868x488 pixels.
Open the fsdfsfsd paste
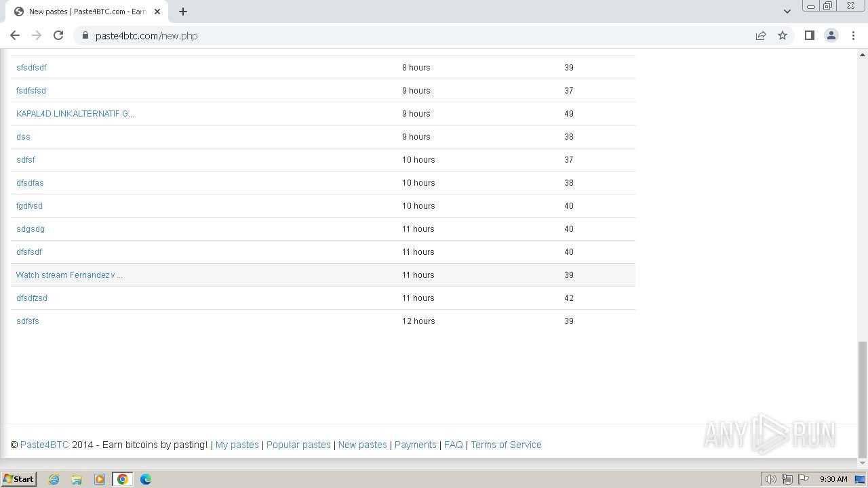31,91
